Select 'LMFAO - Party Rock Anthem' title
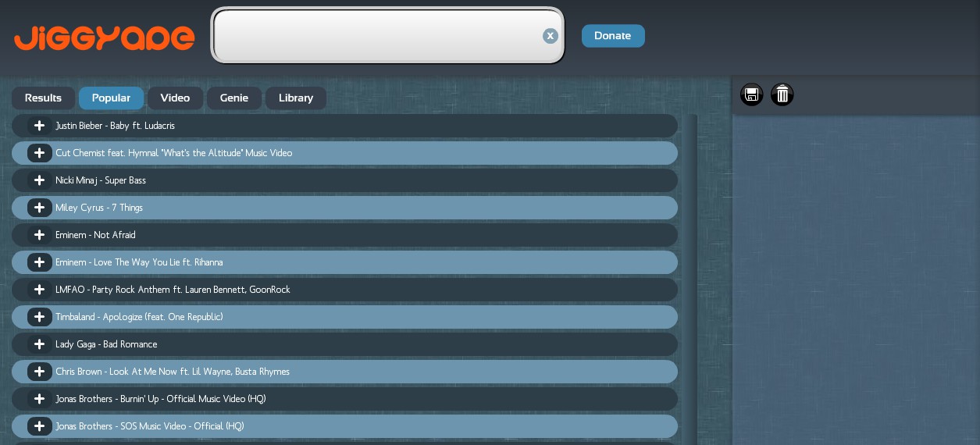The width and height of the screenshot is (980, 445). point(173,290)
